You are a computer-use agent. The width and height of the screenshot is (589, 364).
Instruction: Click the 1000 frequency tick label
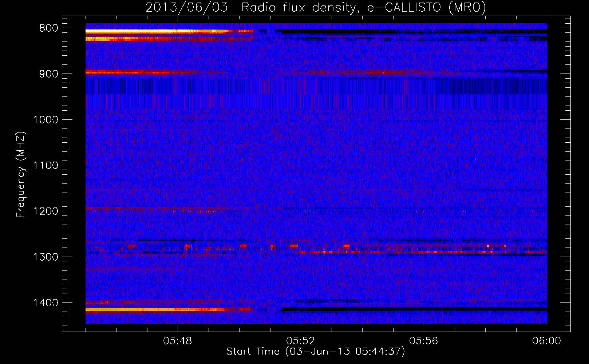46,120
